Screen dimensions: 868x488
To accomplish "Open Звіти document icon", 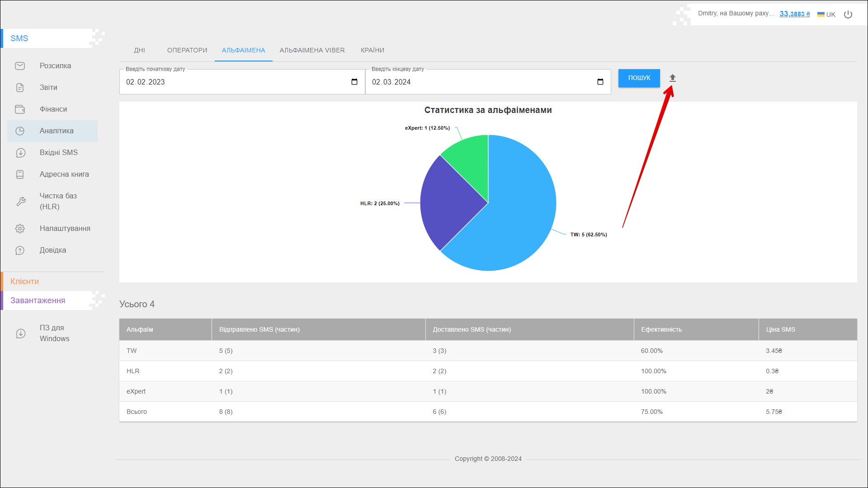I will [x=20, y=88].
